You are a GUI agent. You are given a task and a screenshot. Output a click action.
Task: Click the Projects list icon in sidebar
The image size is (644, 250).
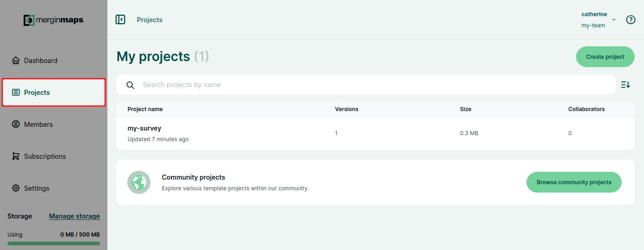point(16,93)
